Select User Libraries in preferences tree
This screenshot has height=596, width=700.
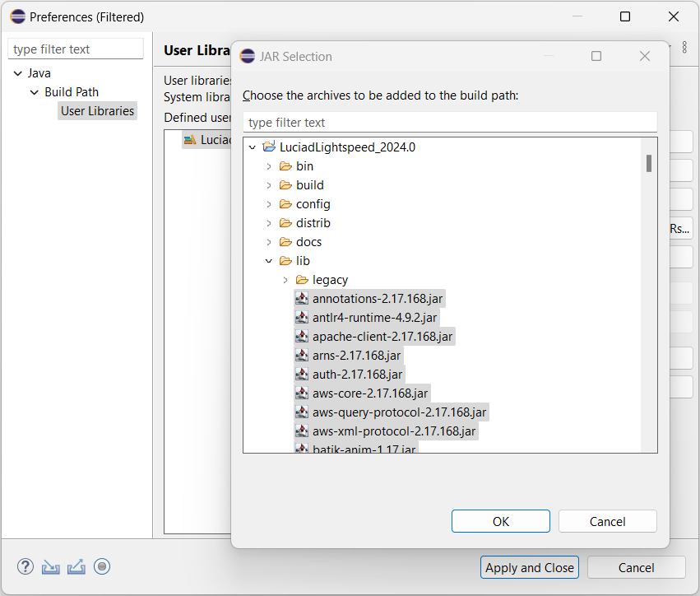(97, 111)
